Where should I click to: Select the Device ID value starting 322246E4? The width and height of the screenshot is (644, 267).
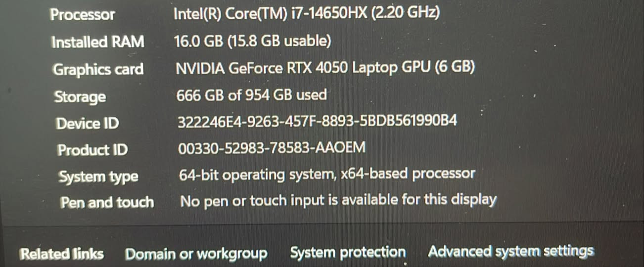(x=318, y=121)
